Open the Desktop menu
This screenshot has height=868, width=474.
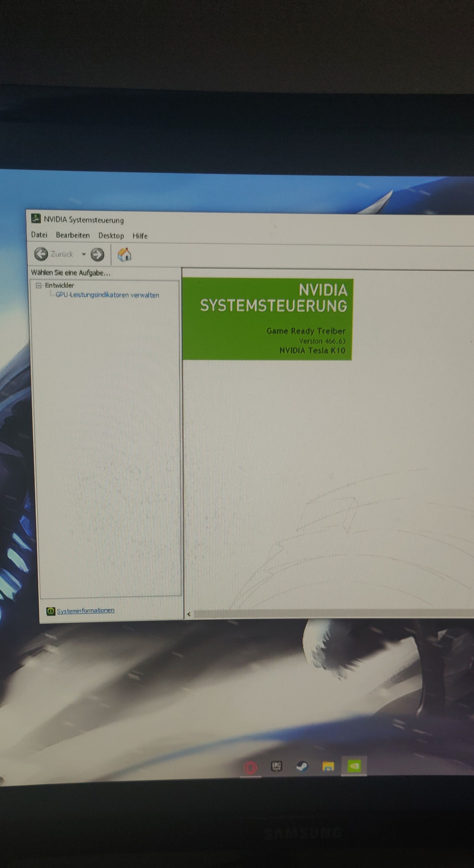point(111,235)
